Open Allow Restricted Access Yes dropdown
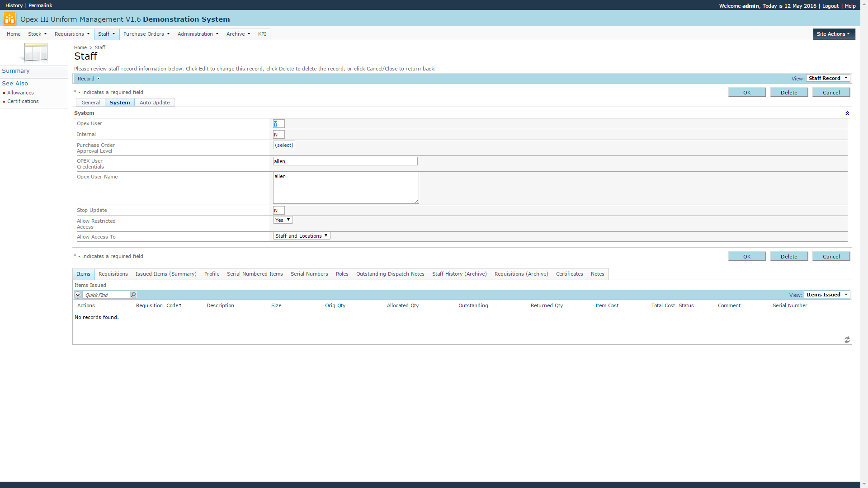868x488 pixels. tap(283, 220)
